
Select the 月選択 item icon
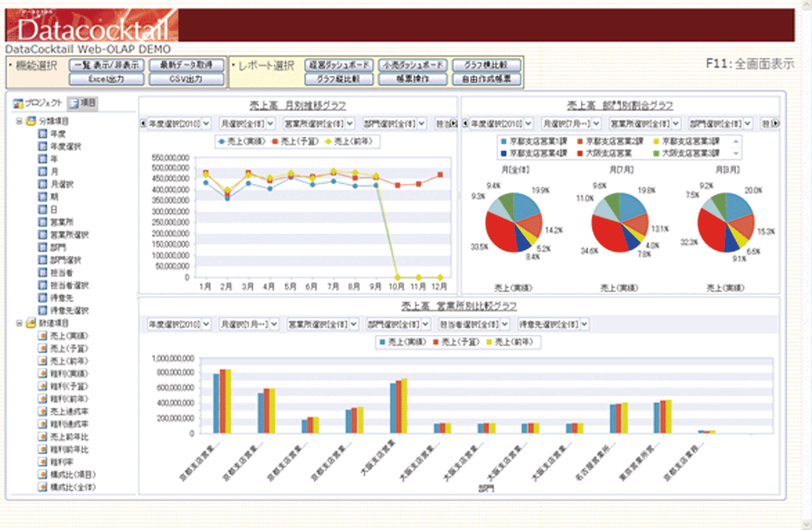pos(43,184)
